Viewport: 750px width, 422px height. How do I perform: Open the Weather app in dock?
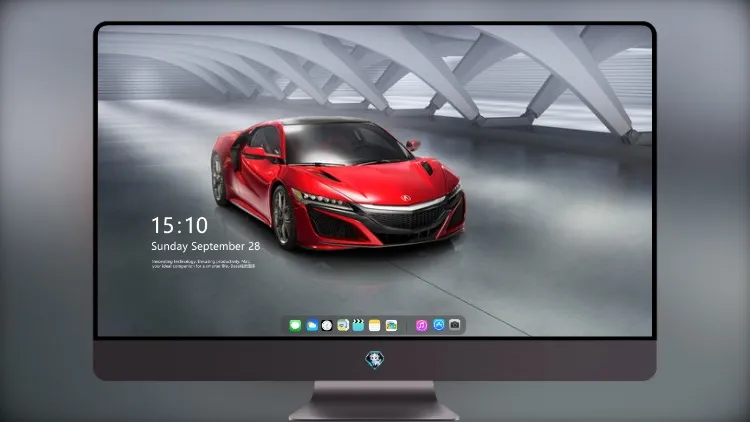tap(311, 325)
